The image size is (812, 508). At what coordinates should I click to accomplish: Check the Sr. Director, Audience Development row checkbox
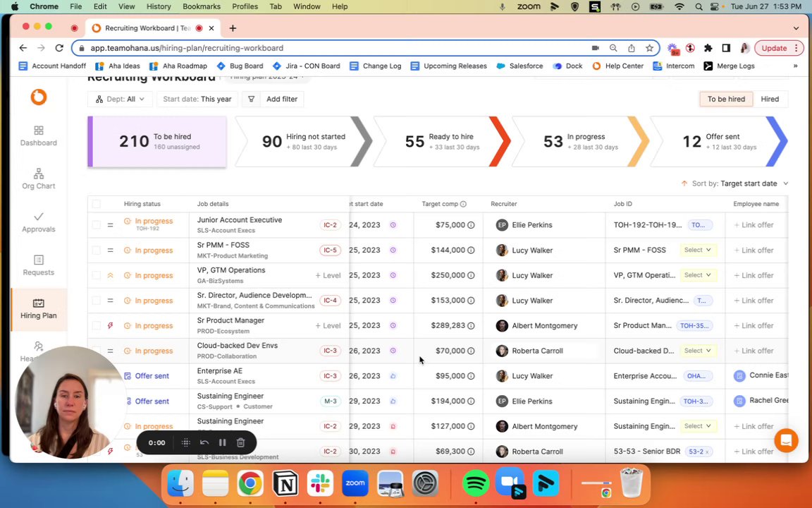pyautogui.click(x=97, y=301)
